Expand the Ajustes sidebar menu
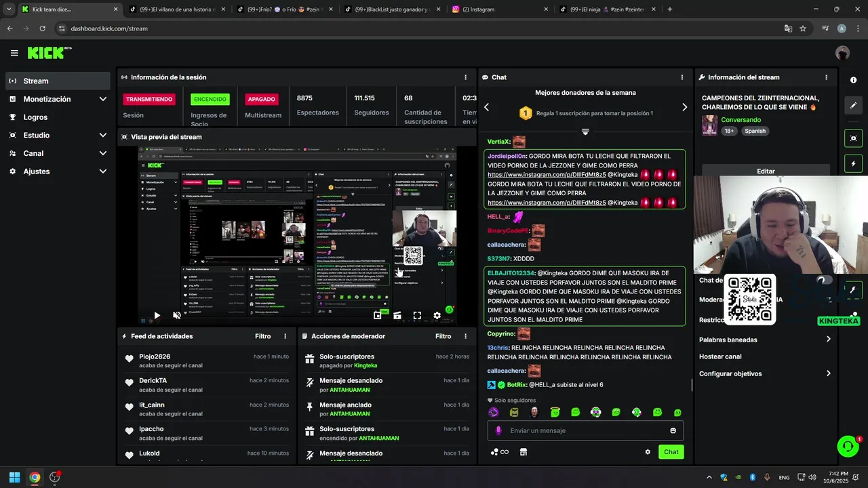This screenshot has width=868, height=488. point(58,171)
